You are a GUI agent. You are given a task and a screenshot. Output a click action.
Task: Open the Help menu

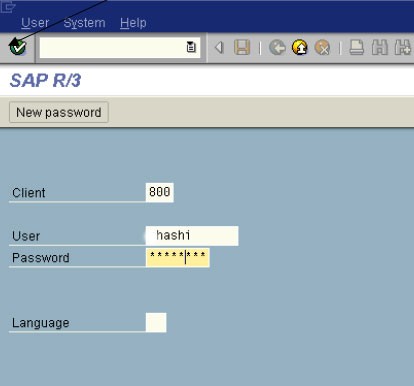[x=133, y=23]
